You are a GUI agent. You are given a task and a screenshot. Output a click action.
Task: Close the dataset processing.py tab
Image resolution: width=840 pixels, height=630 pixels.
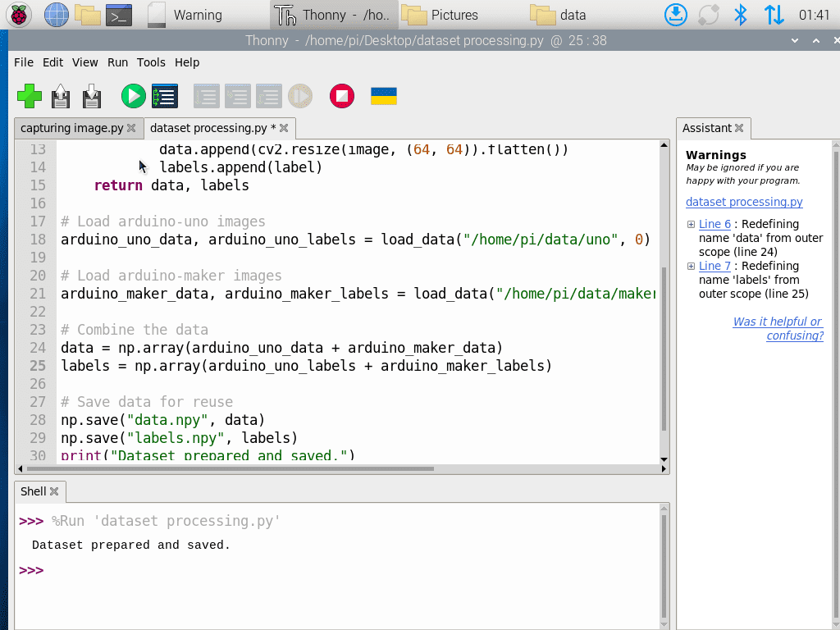(x=284, y=128)
